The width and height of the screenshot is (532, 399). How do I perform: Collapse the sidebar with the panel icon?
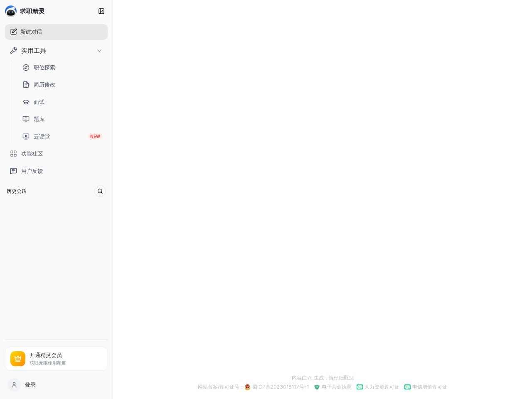pos(101,11)
